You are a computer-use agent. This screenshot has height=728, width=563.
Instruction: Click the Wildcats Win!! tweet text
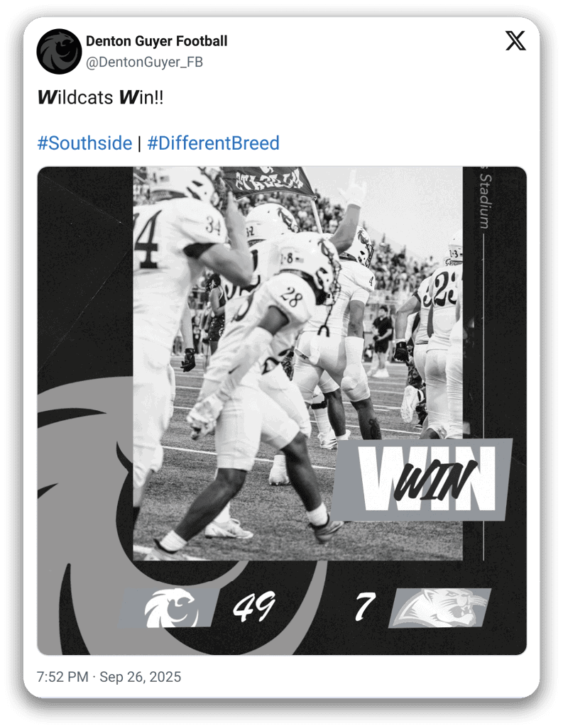click(x=100, y=97)
